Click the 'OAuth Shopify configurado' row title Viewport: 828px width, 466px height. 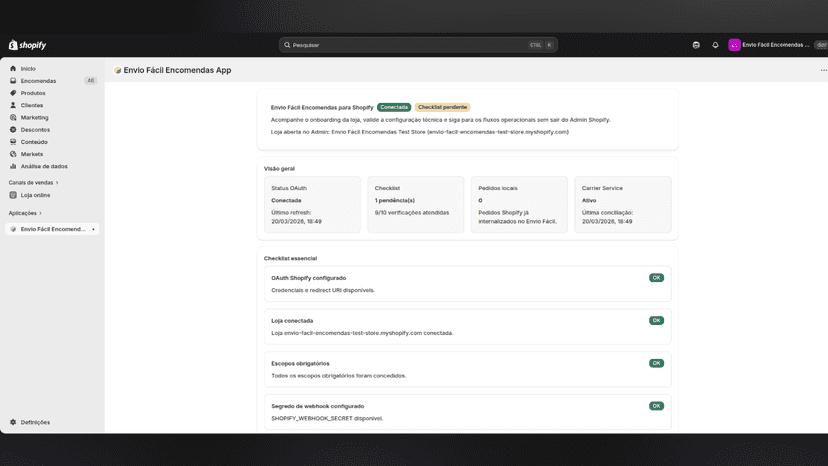308,278
